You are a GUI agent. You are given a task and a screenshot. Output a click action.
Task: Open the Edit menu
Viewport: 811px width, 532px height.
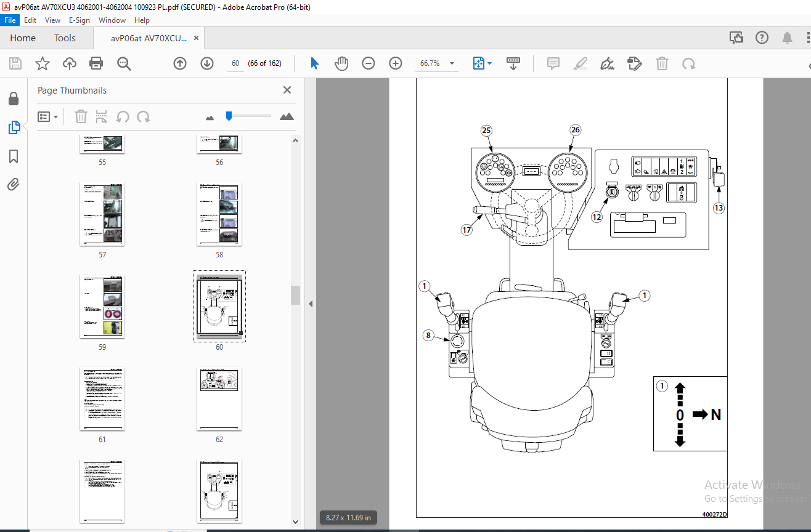click(30, 20)
